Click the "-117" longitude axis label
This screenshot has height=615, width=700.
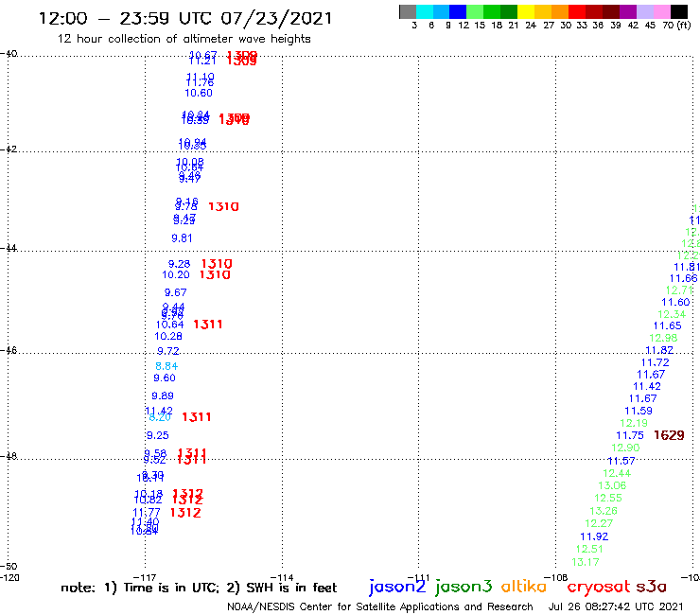[145, 577]
